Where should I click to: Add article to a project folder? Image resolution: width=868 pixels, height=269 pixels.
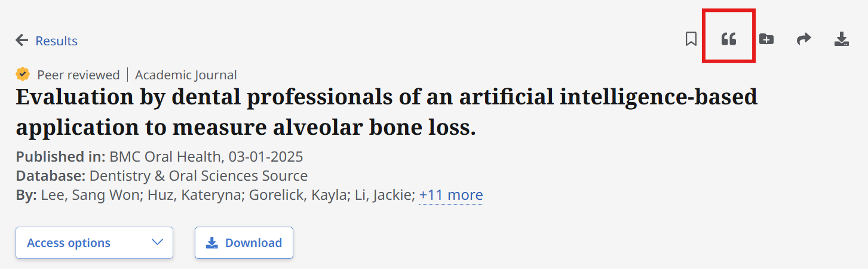(766, 39)
